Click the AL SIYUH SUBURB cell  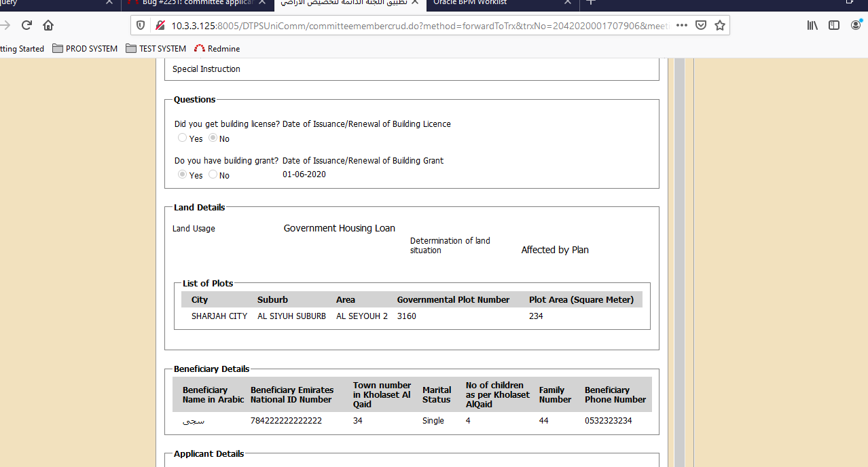point(291,316)
